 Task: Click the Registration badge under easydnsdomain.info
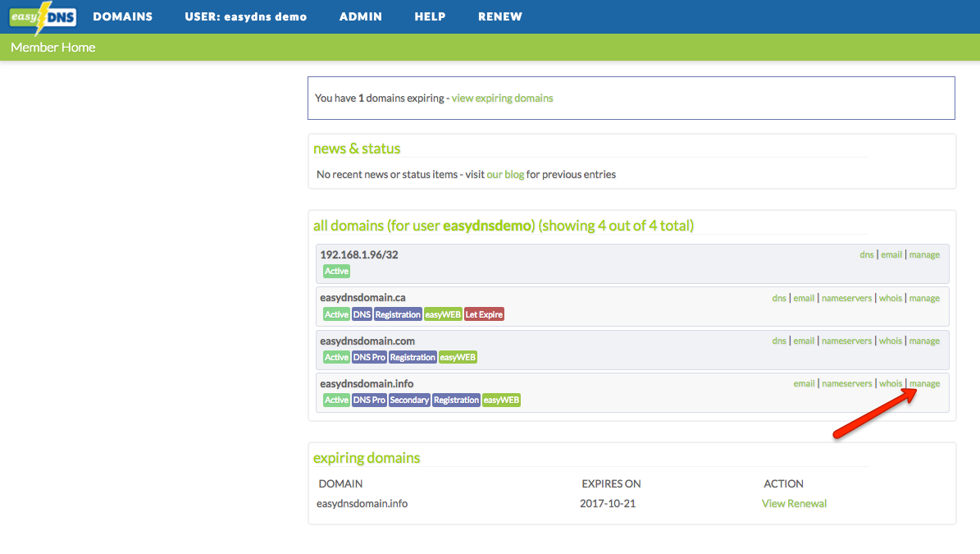pyautogui.click(x=457, y=401)
